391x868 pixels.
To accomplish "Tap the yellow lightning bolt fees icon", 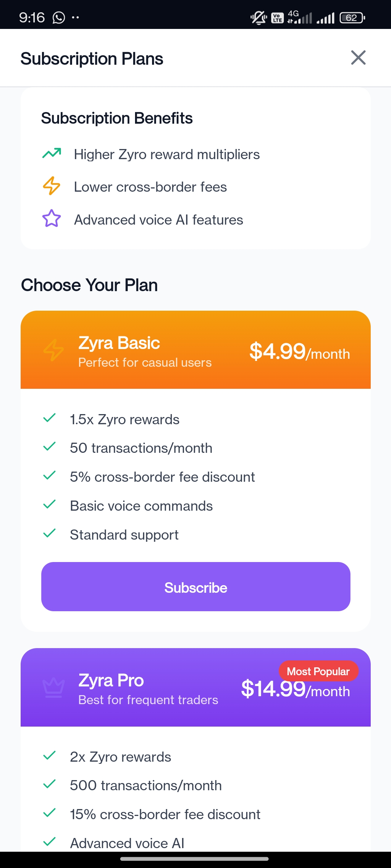I will click(x=52, y=186).
